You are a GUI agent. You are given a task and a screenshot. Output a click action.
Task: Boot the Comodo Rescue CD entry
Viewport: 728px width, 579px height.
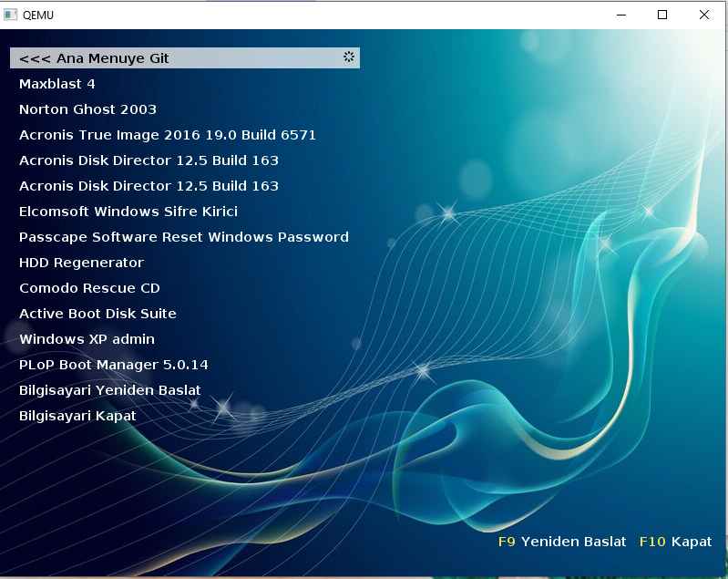(x=89, y=288)
